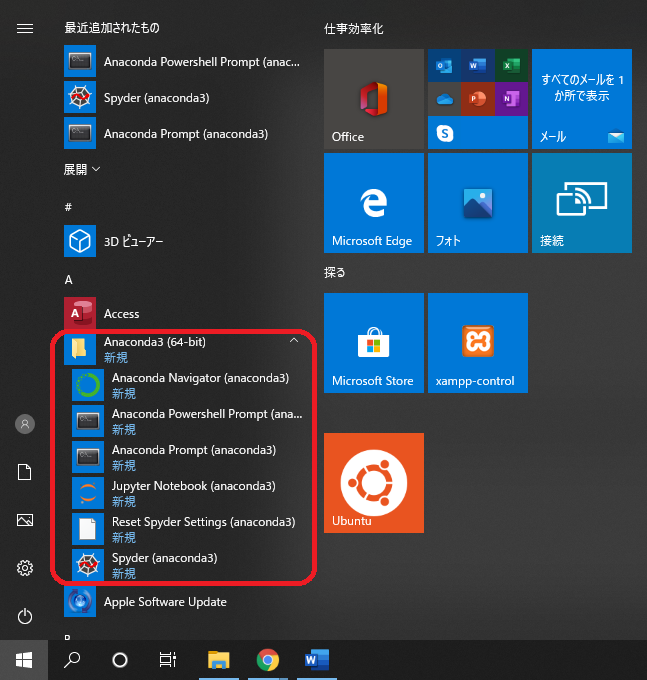Open Anaconda Prompt inside Anaconda3 folder
This screenshot has height=680, width=647.
pyautogui.click(x=187, y=457)
